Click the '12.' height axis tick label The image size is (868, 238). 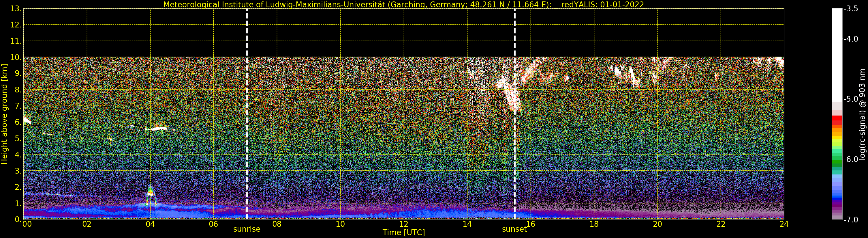16,25
